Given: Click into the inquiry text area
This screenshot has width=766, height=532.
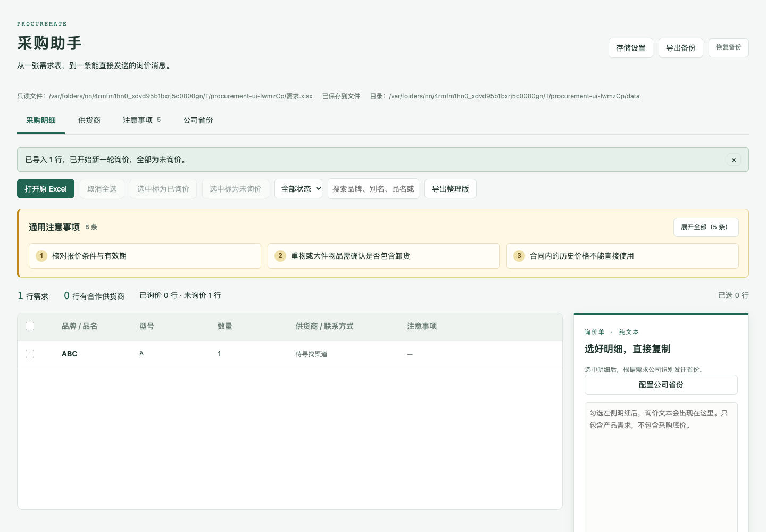Looking at the screenshot, I should tap(661, 467).
